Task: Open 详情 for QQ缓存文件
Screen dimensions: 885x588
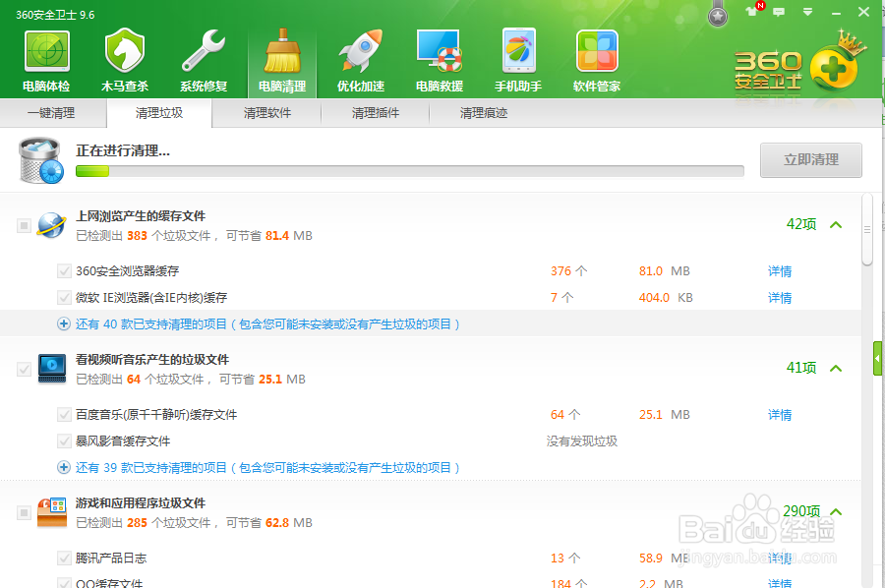Action: [780, 583]
